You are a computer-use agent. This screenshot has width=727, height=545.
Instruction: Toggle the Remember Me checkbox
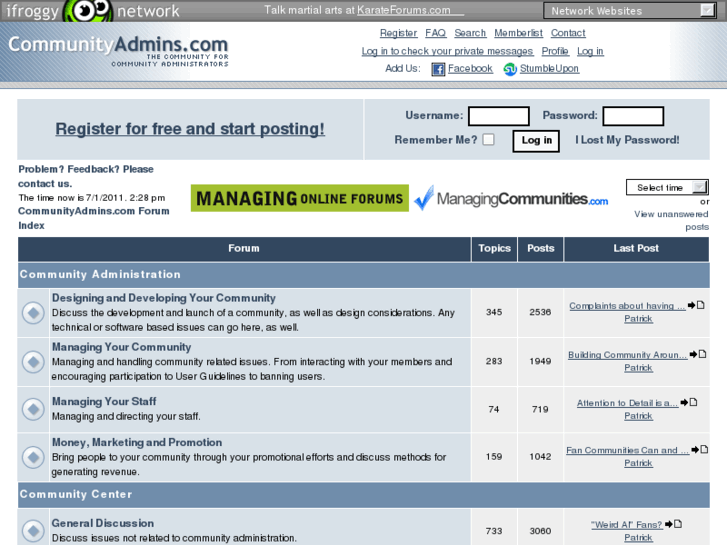pos(488,140)
